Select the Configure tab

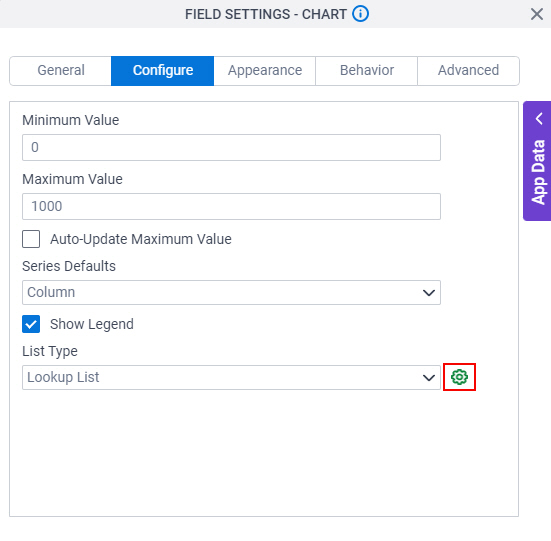163,71
